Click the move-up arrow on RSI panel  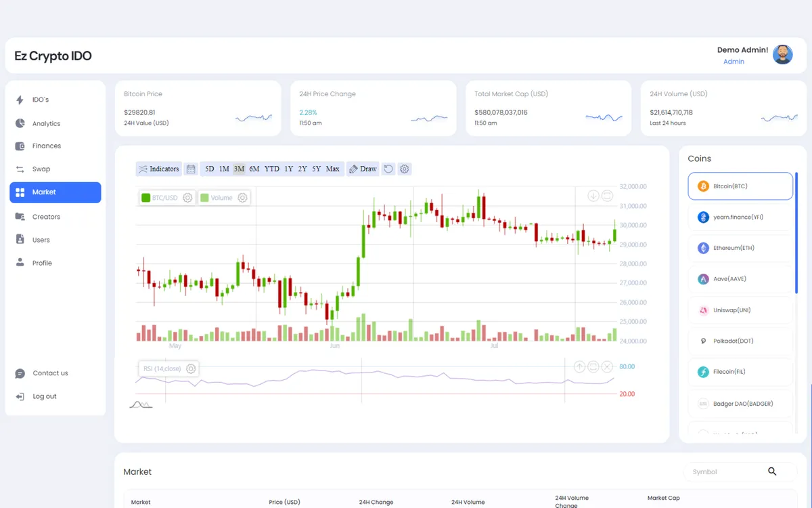(580, 366)
